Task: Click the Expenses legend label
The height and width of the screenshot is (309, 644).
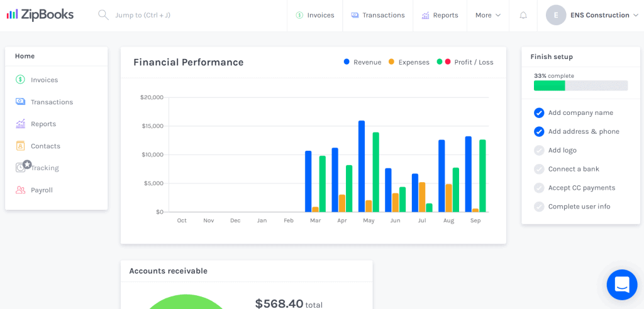Action: [414, 62]
